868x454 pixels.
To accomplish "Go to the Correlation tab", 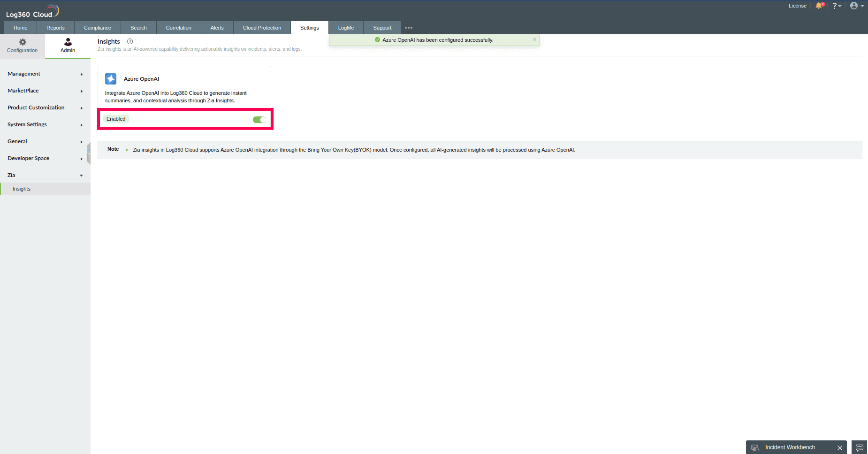I will click(x=179, y=28).
